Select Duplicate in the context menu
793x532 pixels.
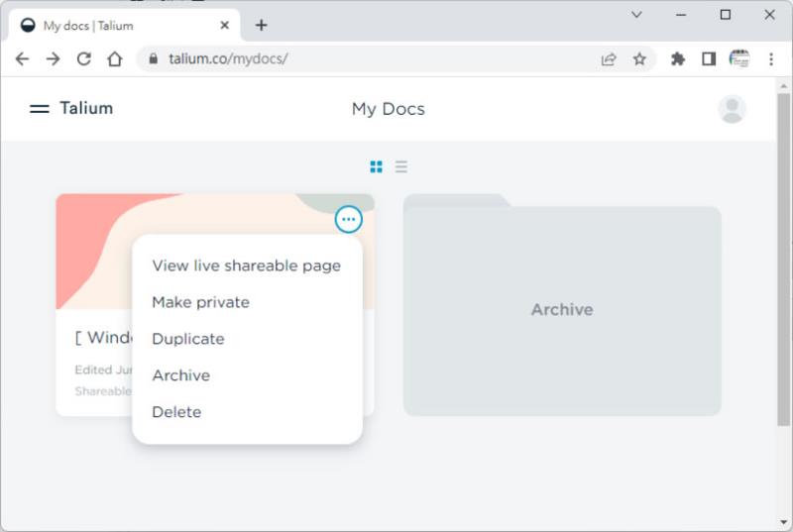188,339
